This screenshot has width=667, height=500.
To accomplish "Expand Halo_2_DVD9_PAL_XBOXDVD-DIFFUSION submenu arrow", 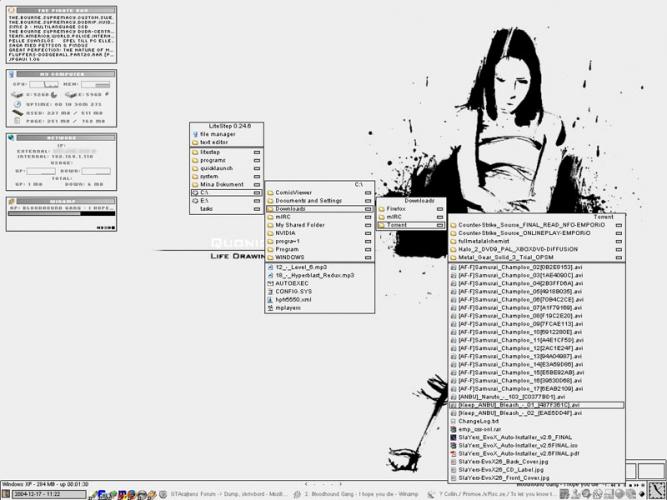I will 619,249.
